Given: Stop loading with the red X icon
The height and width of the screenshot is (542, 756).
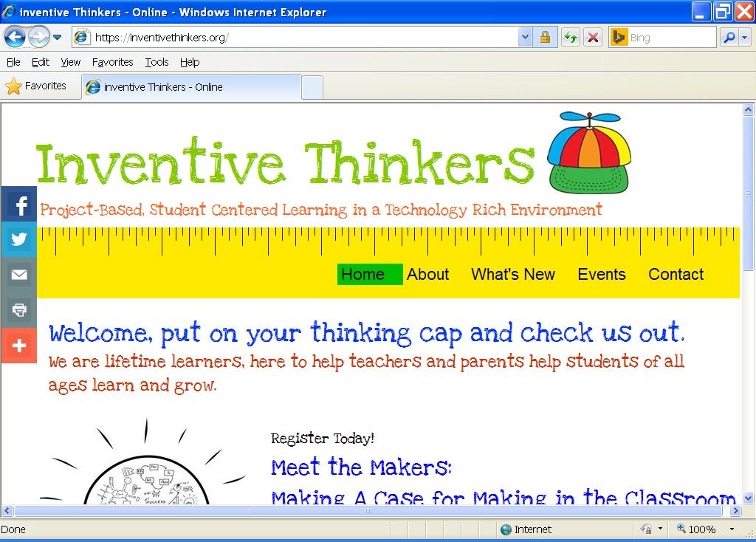Looking at the screenshot, I should pyautogui.click(x=594, y=37).
